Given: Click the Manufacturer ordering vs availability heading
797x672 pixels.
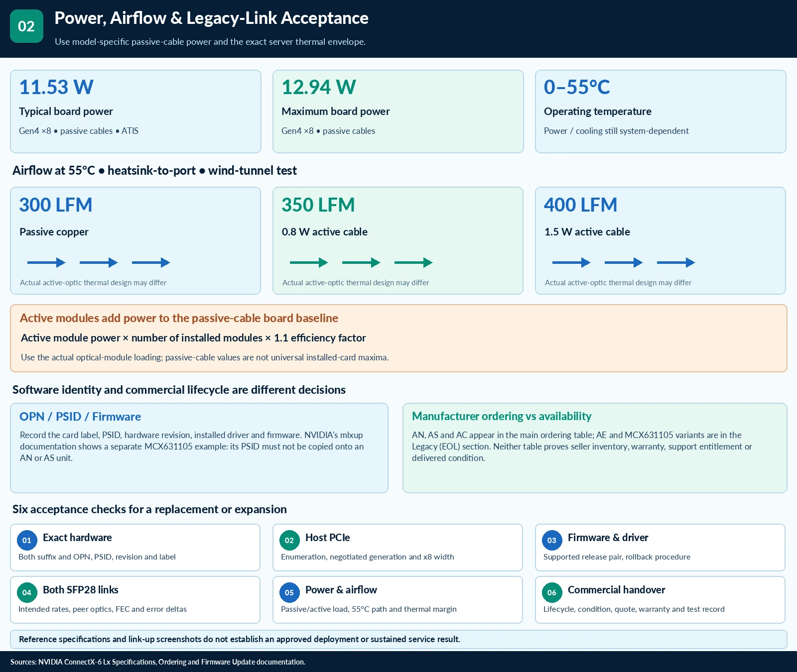Looking at the screenshot, I should pos(502,416).
